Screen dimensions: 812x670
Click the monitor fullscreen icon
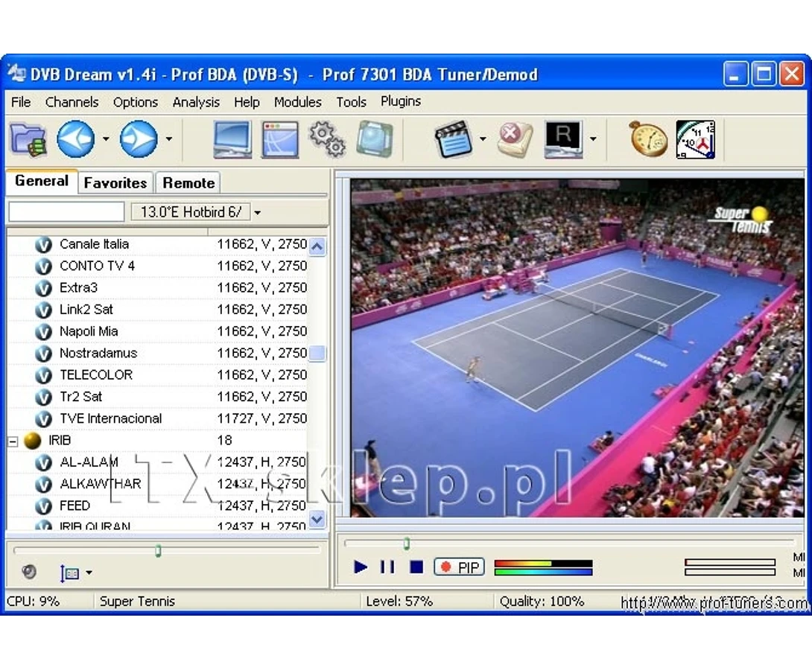(x=232, y=138)
